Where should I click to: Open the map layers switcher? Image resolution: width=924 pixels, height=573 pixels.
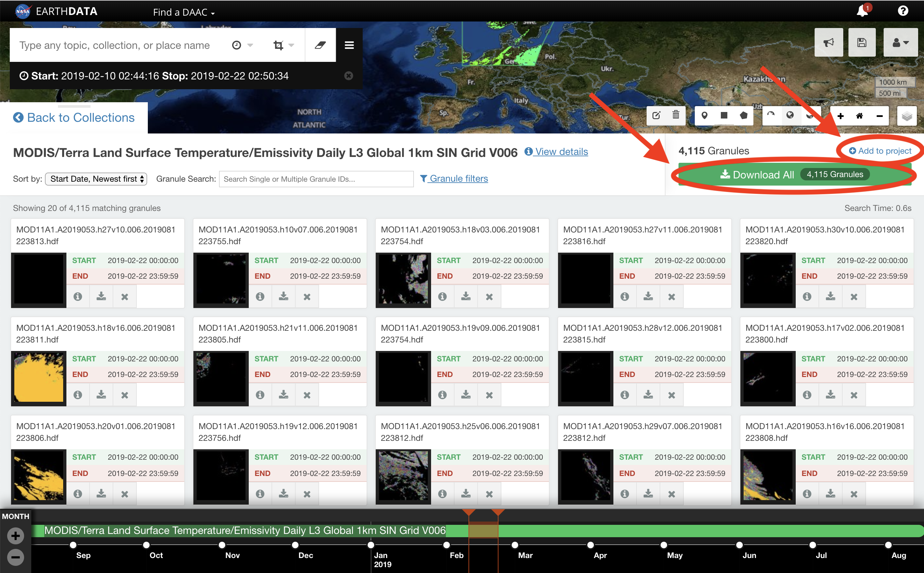tap(906, 116)
